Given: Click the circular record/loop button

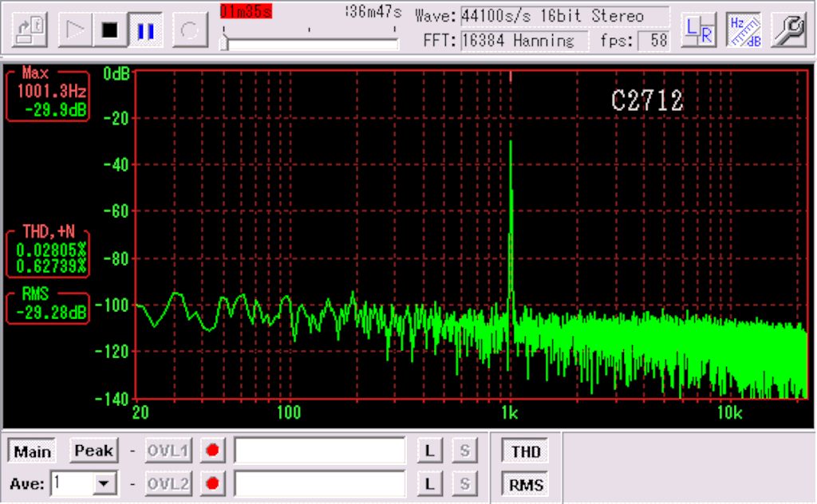Looking at the screenshot, I should tap(190, 30).
